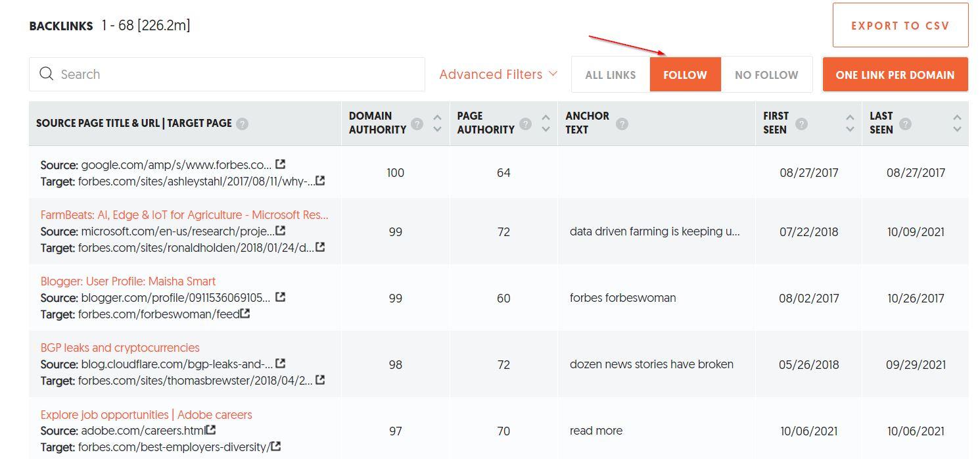Show help tooltip for Domain Authority
Screen dimensions: 980x459
(x=417, y=124)
